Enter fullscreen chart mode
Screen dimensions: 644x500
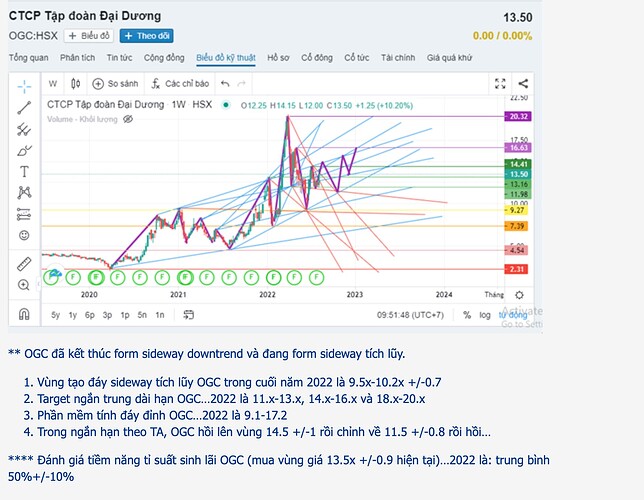pyautogui.click(x=500, y=84)
